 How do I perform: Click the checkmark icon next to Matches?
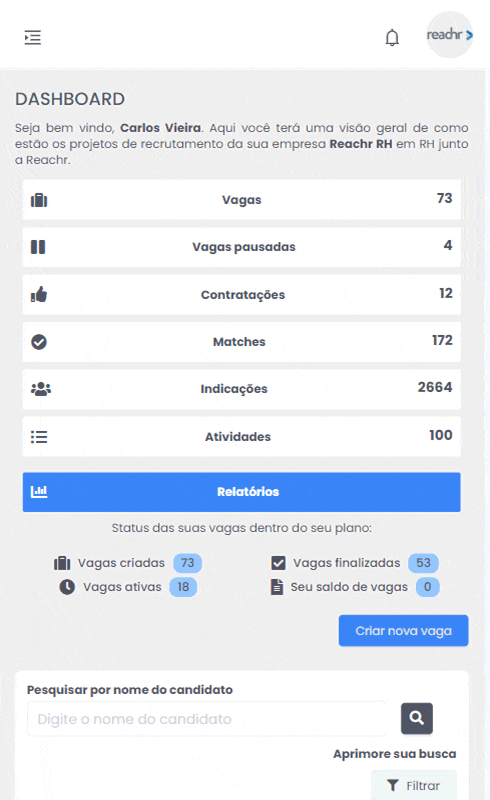coord(39,342)
